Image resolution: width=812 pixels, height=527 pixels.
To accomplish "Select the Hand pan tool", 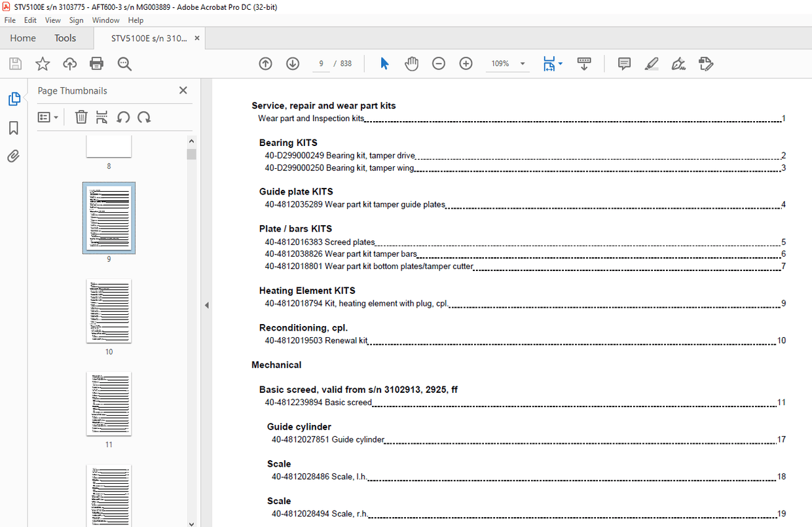I will tap(411, 64).
